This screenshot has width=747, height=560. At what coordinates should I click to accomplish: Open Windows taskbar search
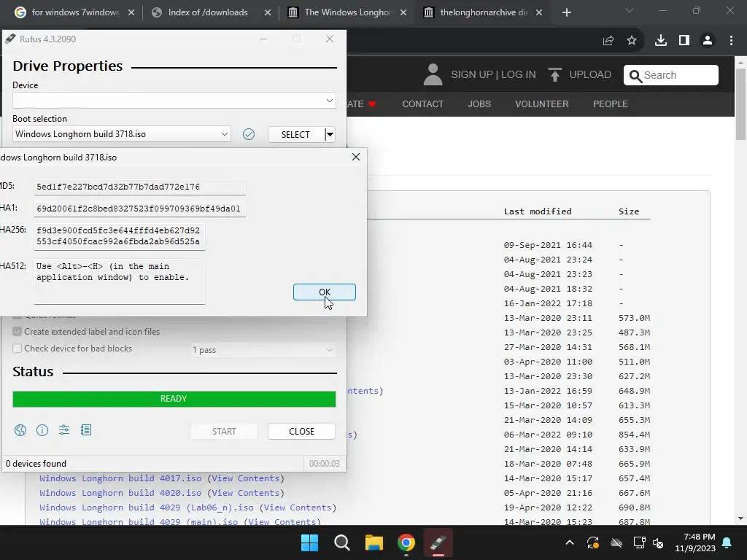[342, 542]
